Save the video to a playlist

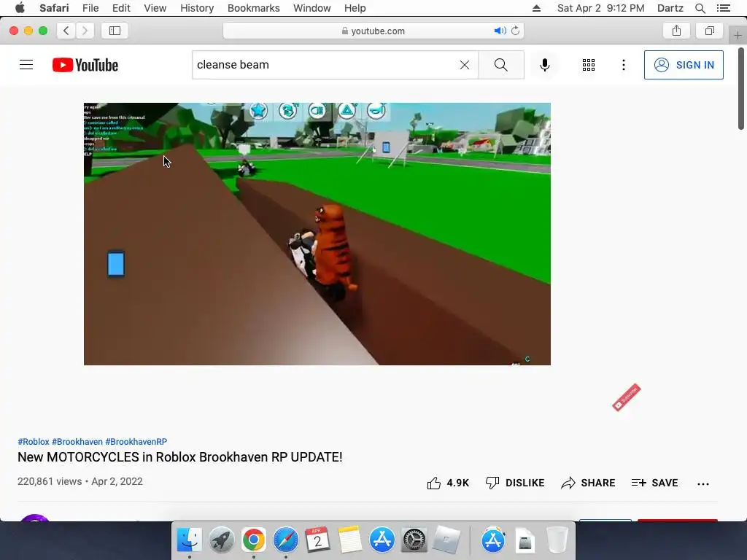click(x=654, y=483)
